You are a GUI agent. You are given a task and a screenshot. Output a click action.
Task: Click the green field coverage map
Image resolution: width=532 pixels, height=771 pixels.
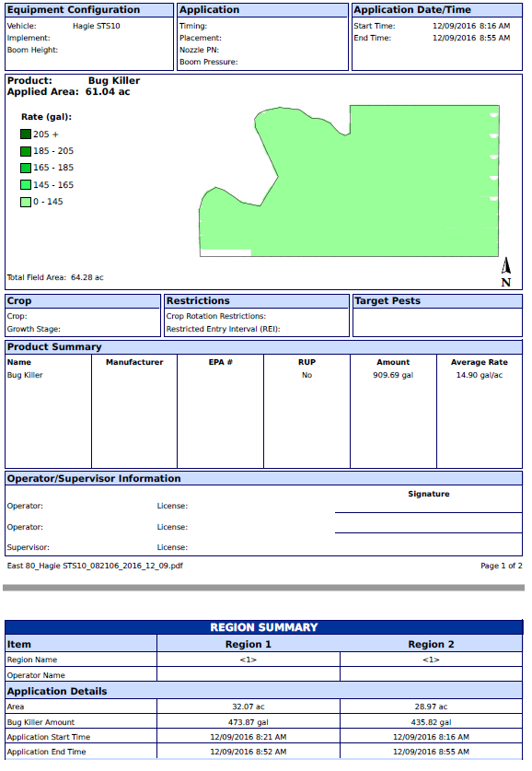[350, 181]
